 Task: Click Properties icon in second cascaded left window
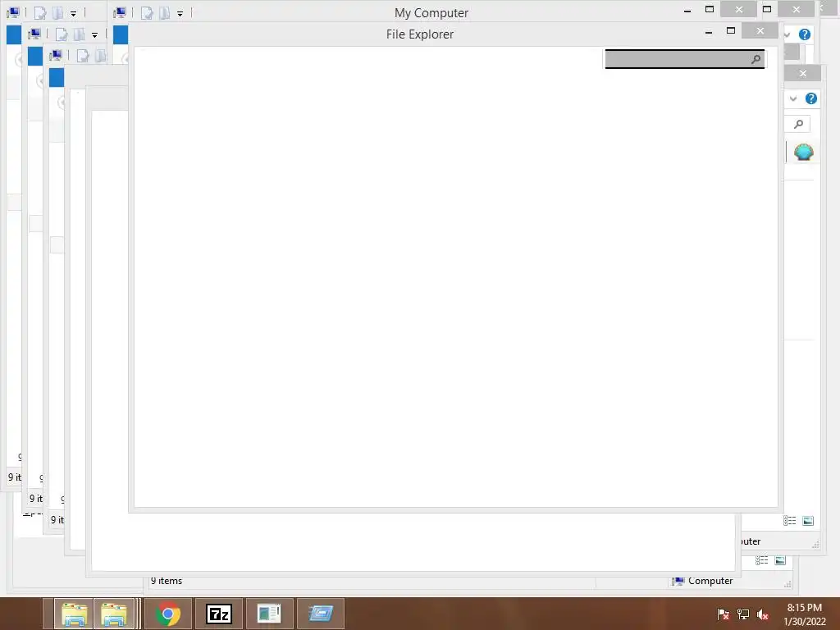pos(62,34)
